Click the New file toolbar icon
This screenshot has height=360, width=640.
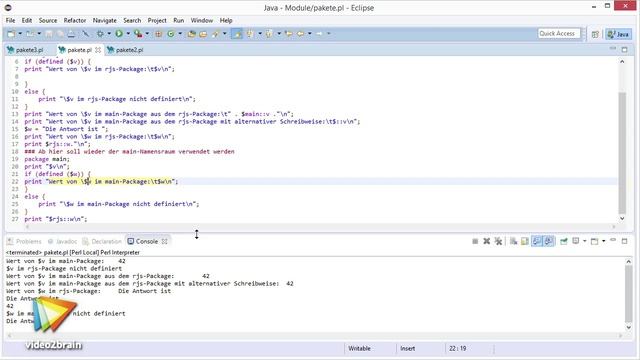tap(11, 34)
